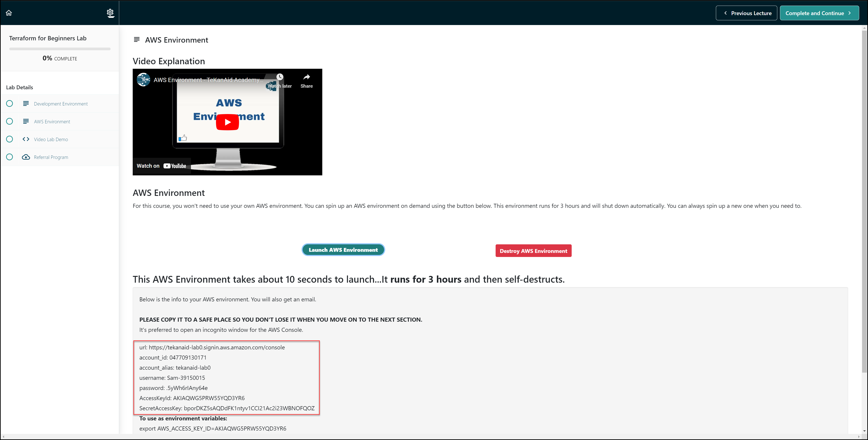The height and width of the screenshot is (440, 868).
Task: Click the list icon beside AWS Environment heading
Action: (137, 39)
